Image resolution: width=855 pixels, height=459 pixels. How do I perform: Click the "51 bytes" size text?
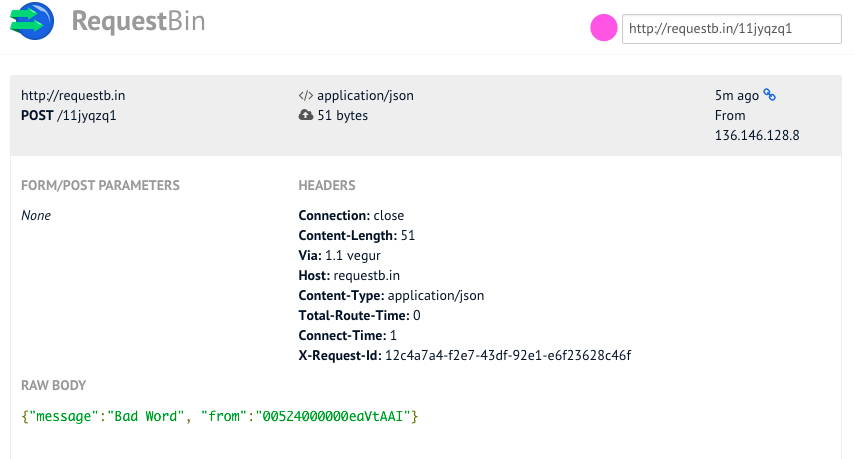[x=342, y=116]
